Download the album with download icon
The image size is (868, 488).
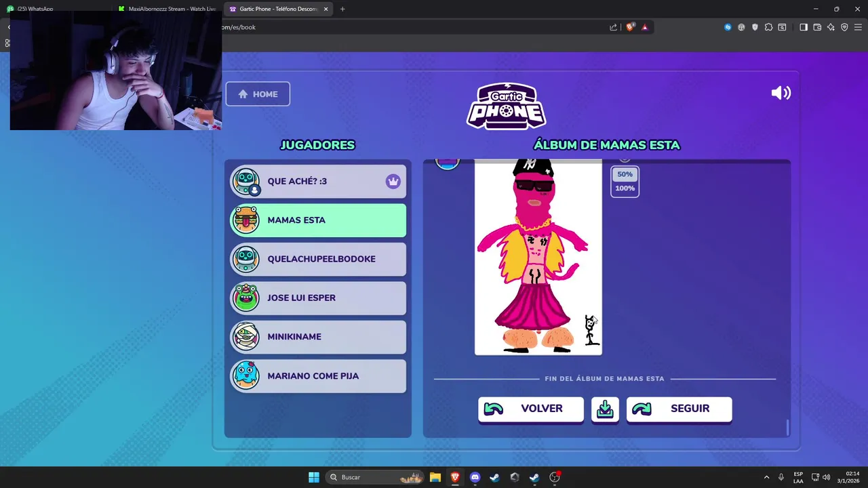tap(605, 409)
